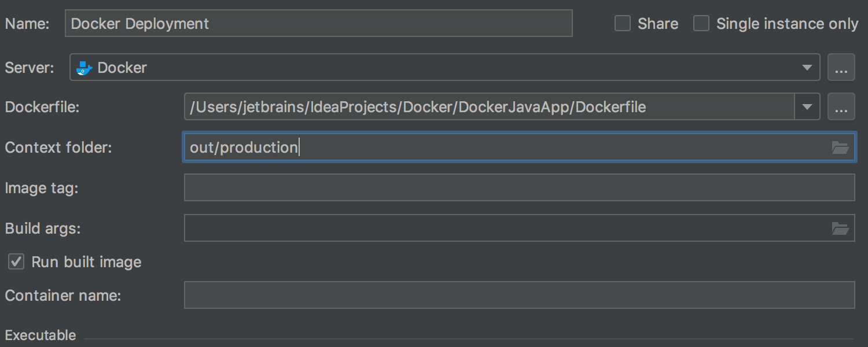Click the Docker whale icon in Server field
This screenshot has width=868, height=347.
[84, 68]
